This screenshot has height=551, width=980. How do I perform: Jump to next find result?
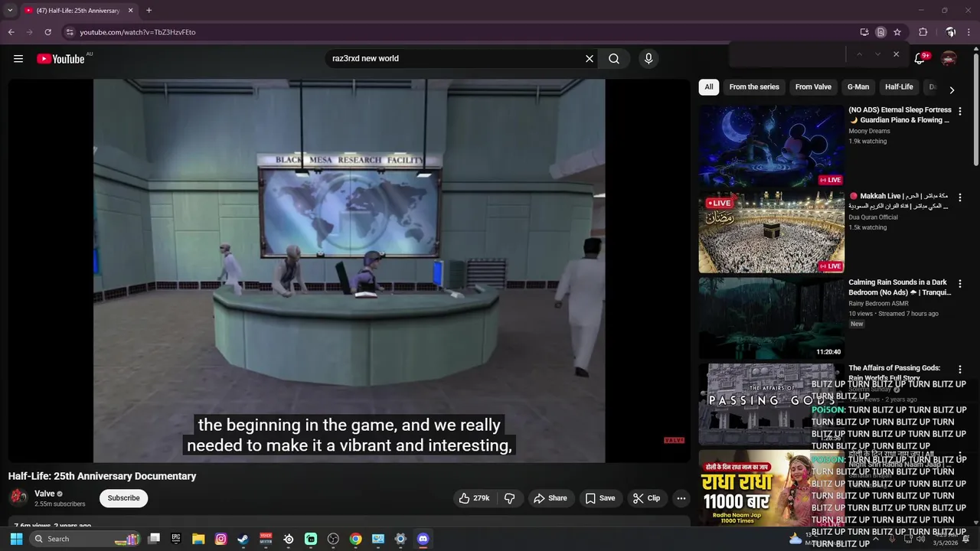click(877, 54)
